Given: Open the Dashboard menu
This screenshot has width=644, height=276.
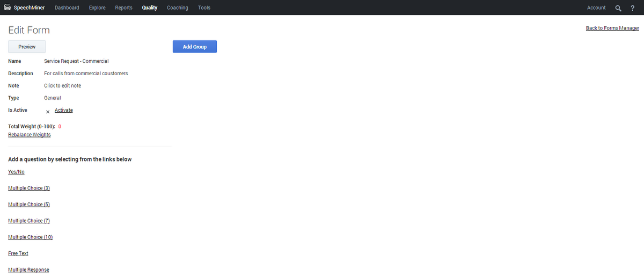Looking at the screenshot, I should click(x=67, y=8).
